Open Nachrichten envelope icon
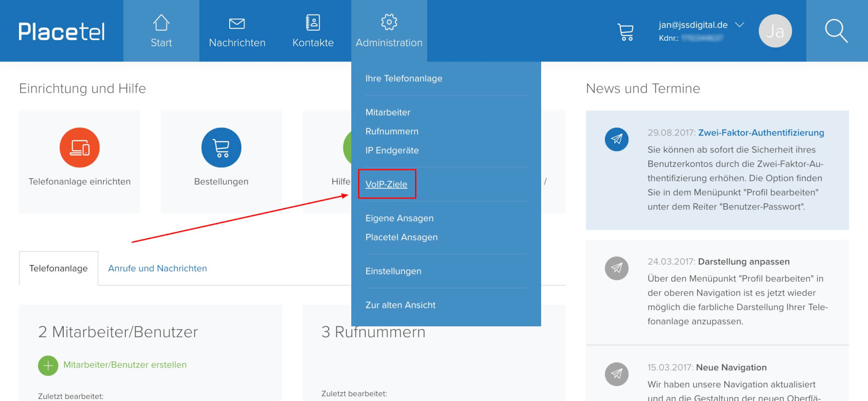The width and height of the screenshot is (868, 401). (237, 24)
